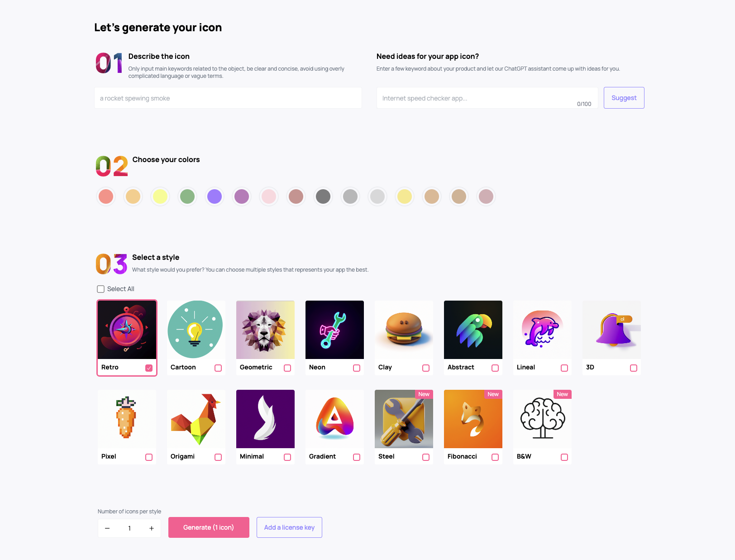Open Add a license key
The height and width of the screenshot is (560, 735).
(x=289, y=527)
